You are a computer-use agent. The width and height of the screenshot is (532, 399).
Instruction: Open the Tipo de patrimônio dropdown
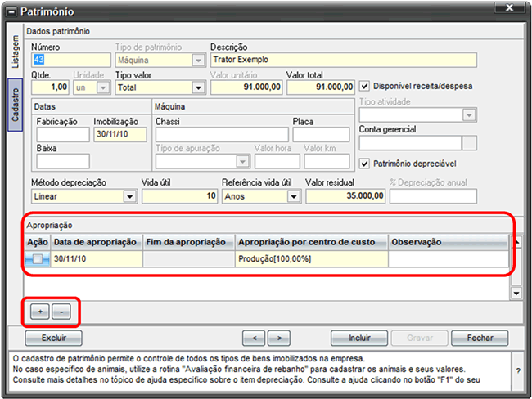pos(198,61)
